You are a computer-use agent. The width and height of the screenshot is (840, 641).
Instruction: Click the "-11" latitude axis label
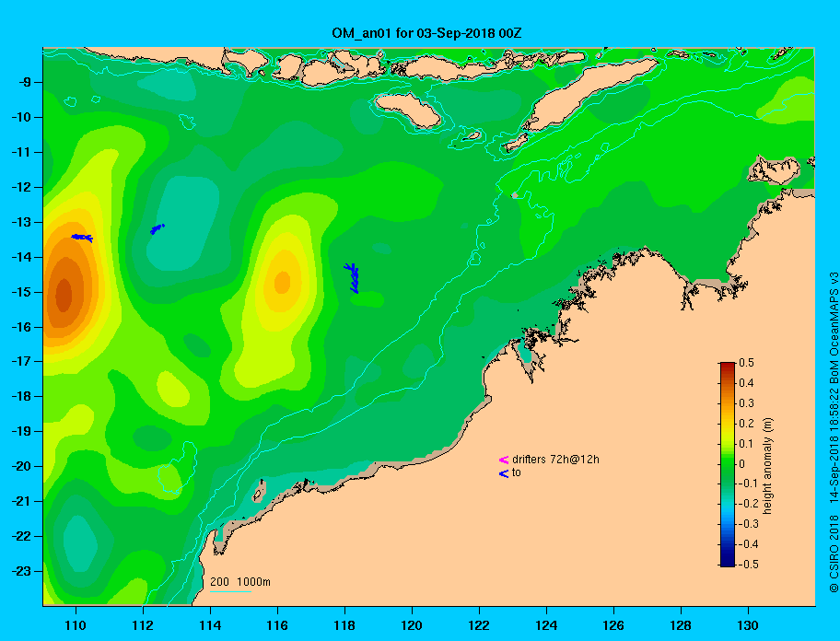pos(23,152)
